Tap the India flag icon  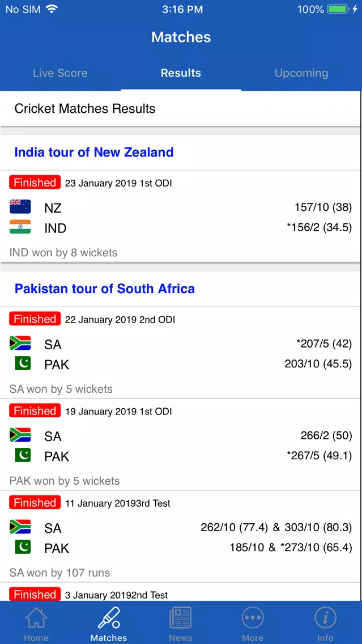click(20, 227)
